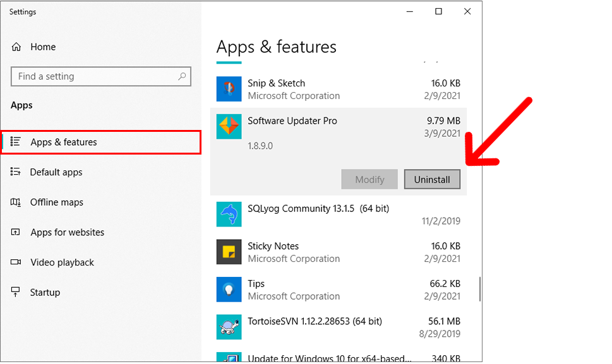Click the 8/29/2019 TortoiseSVN date

pos(440,334)
